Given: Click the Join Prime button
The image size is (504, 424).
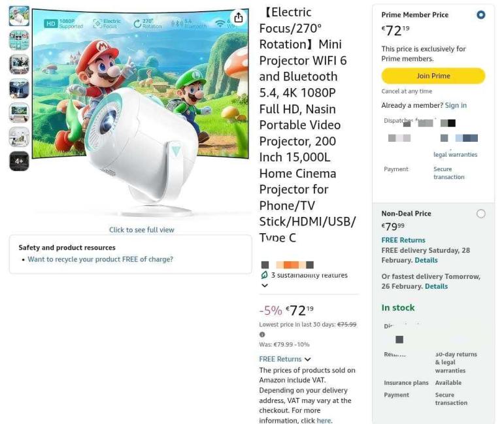Looking at the screenshot, I should [x=433, y=76].
